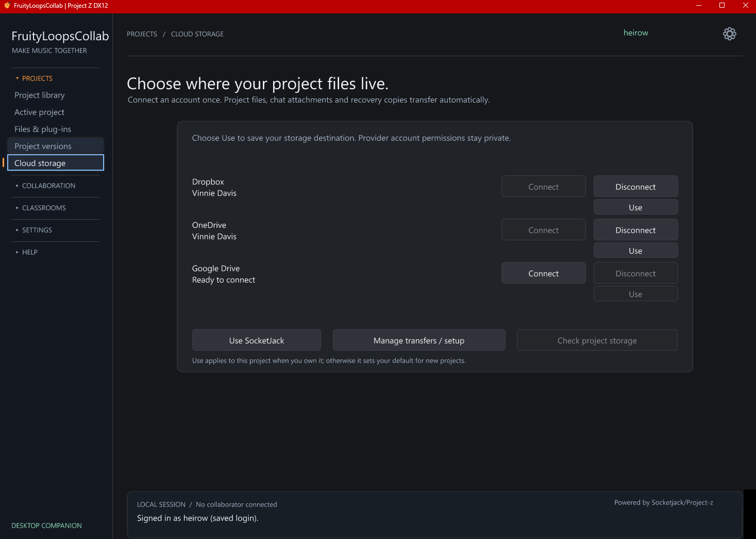Image resolution: width=756 pixels, height=539 pixels.
Task: Click 'Signed in as heirow (saved login).' status
Action: pyautogui.click(x=198, y=518)
